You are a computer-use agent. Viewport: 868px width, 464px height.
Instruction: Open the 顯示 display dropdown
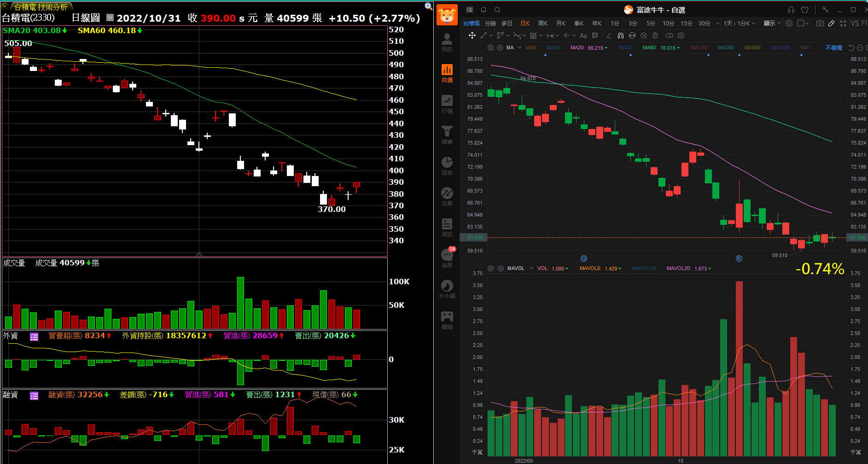[x=772, y=23]
